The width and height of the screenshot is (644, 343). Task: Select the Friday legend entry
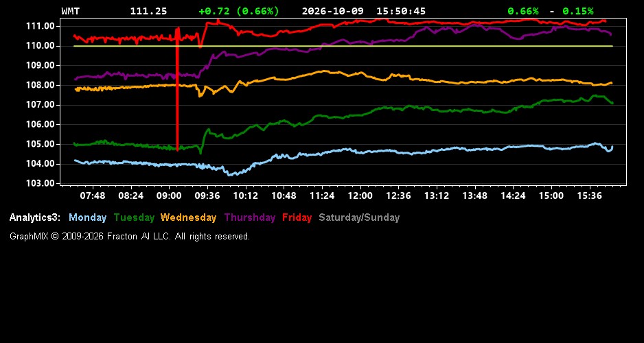[x=297, y=218]
